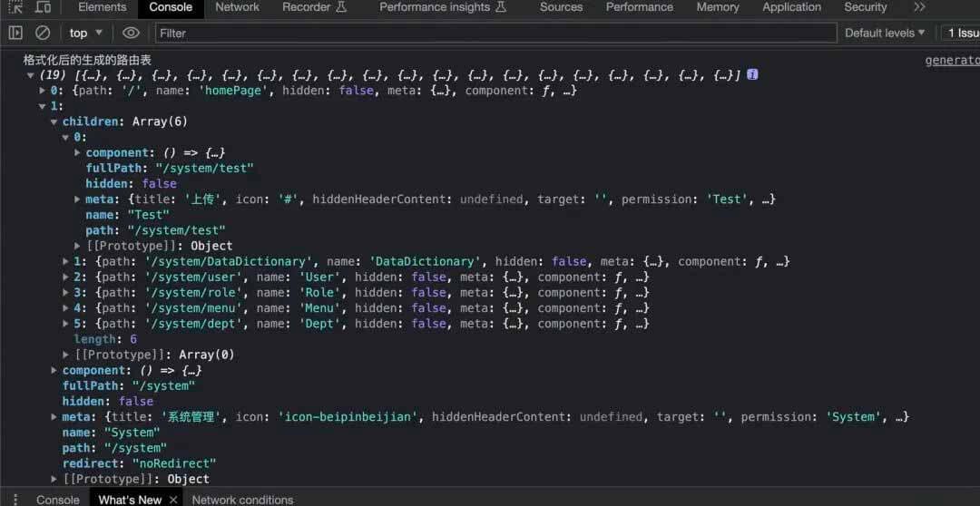
Task: Open the drawer three-dot menu
Action: pyautogui.click(x=15, y=499)
